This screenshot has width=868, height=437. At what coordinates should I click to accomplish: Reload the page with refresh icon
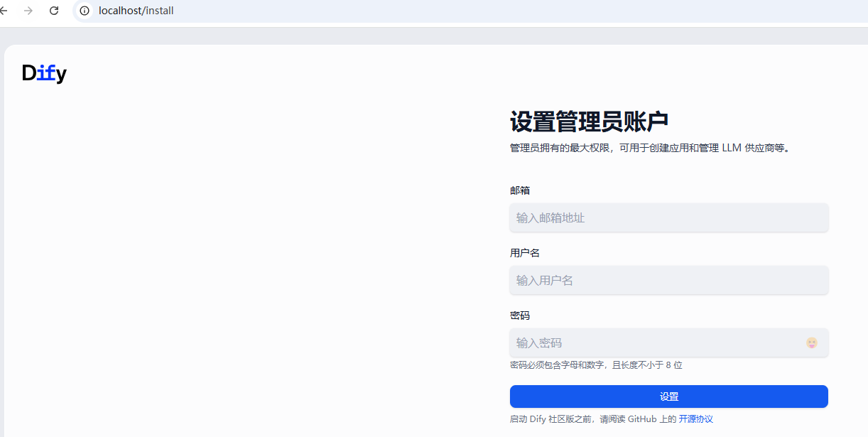pos(54,11)
